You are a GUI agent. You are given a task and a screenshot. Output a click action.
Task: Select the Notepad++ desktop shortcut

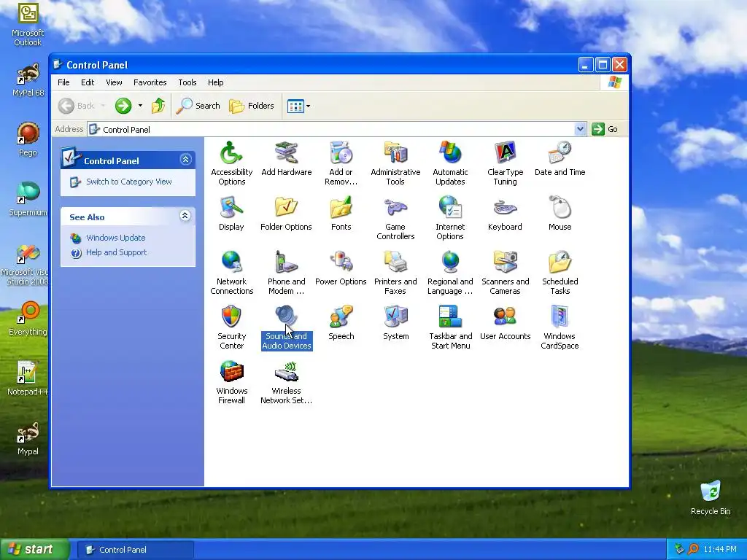28,378
